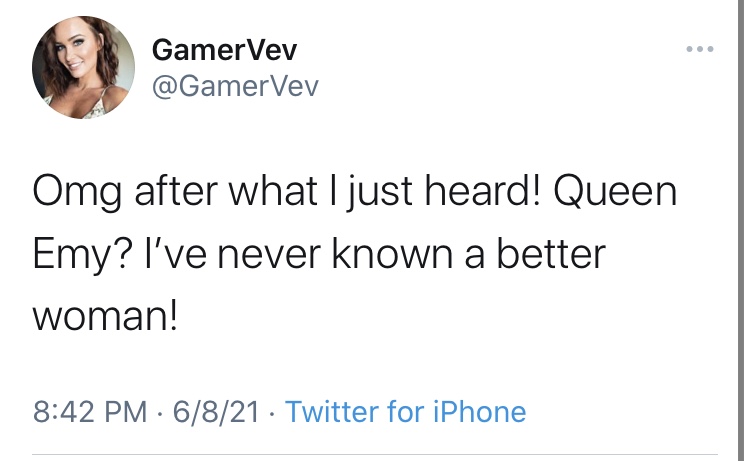This screenshot has height=461, width=750.
Task: Open the three-dot more options menu
Action: click(x=700, y=49)
